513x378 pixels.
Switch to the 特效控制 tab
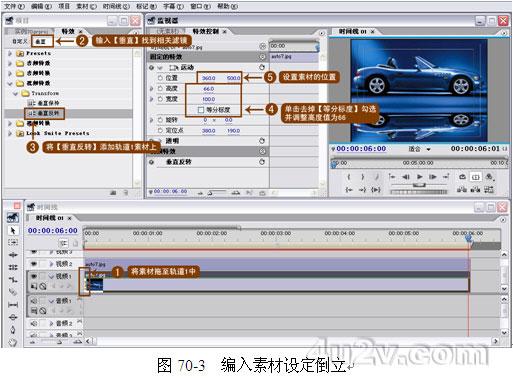(x=206, y=31)
